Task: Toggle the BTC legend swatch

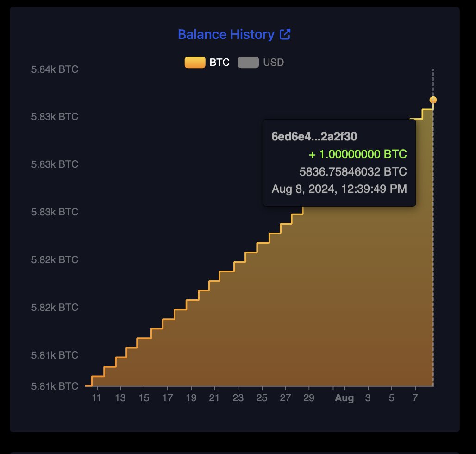Action: [x=195, y=62]
